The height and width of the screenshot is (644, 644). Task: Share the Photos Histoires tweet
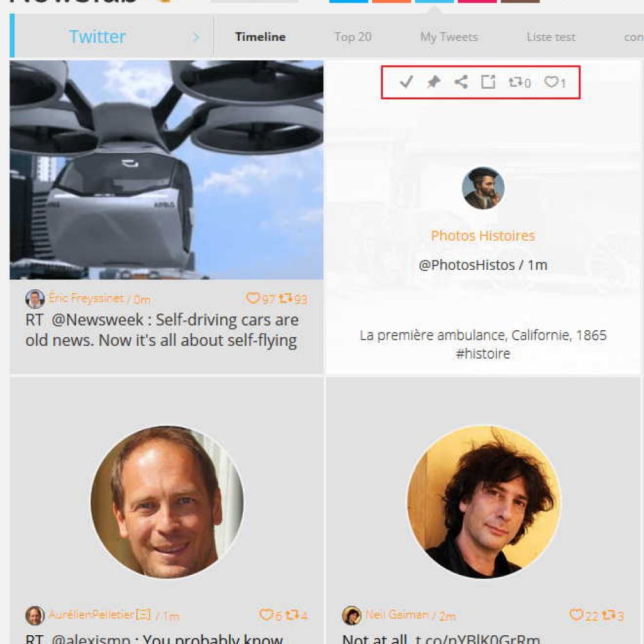461,82
